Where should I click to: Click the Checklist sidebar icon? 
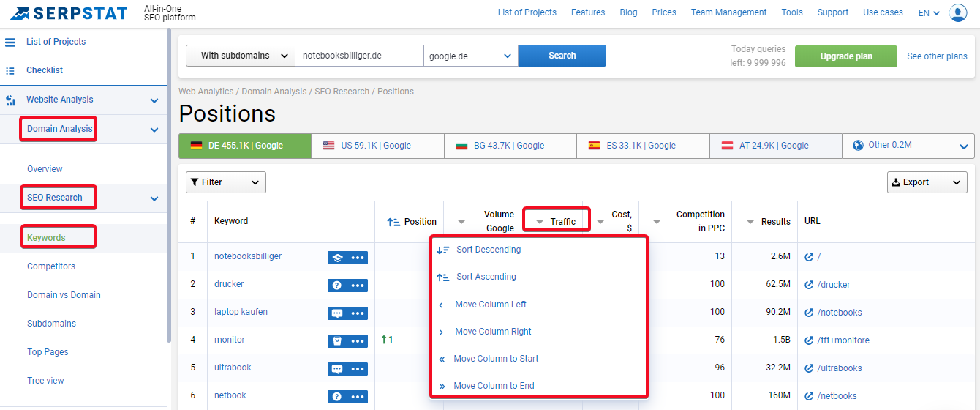[x=10, y=71]
